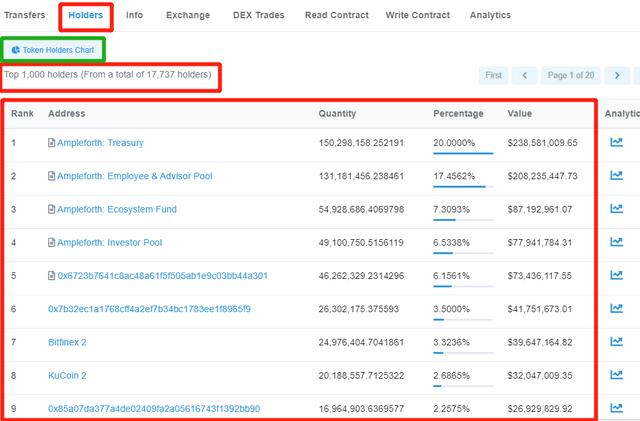Open analytics chart for Ampleforth: Treasury row
This screenshot has height=421, width=640.
616,142
